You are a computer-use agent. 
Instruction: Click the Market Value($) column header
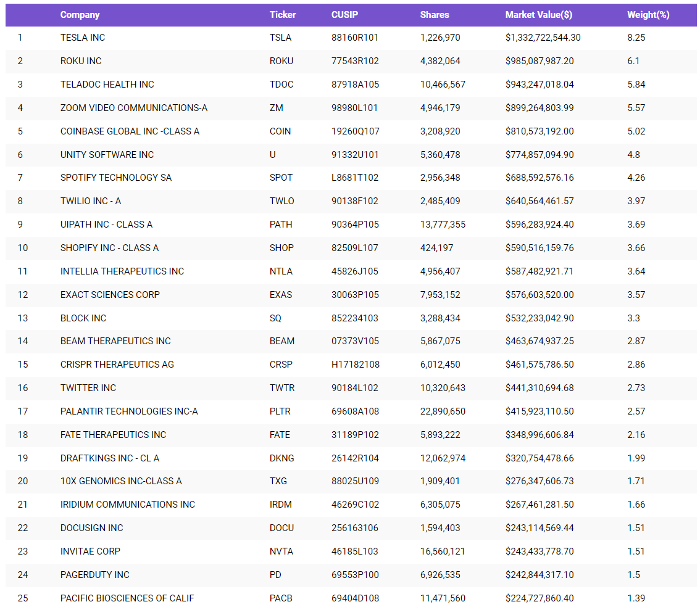coord(538,15)
